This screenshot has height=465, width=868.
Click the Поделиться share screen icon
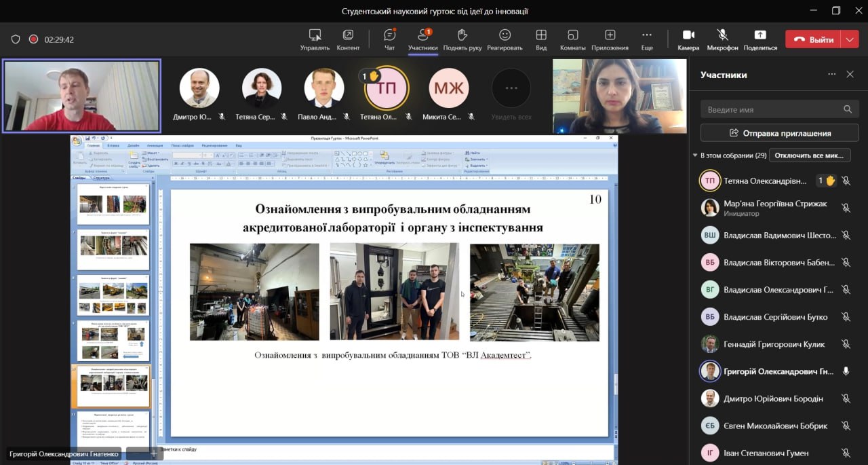click(759, 35)
